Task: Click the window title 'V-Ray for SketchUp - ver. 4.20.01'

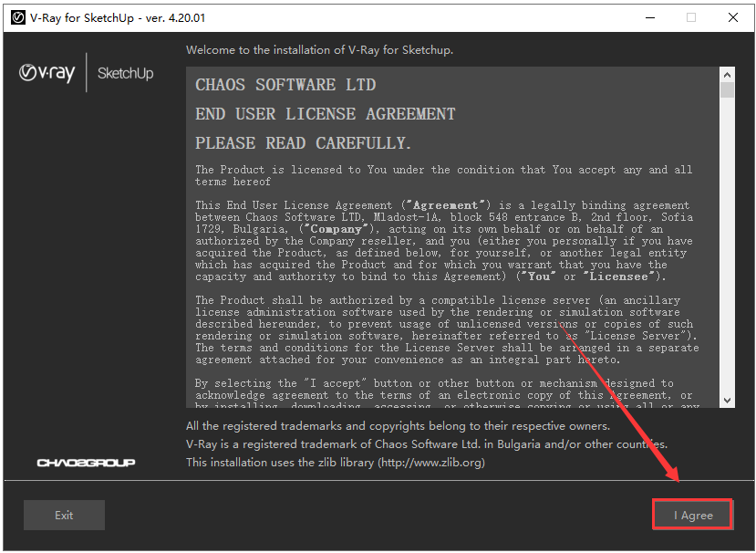Action: [x=118, y=18]
